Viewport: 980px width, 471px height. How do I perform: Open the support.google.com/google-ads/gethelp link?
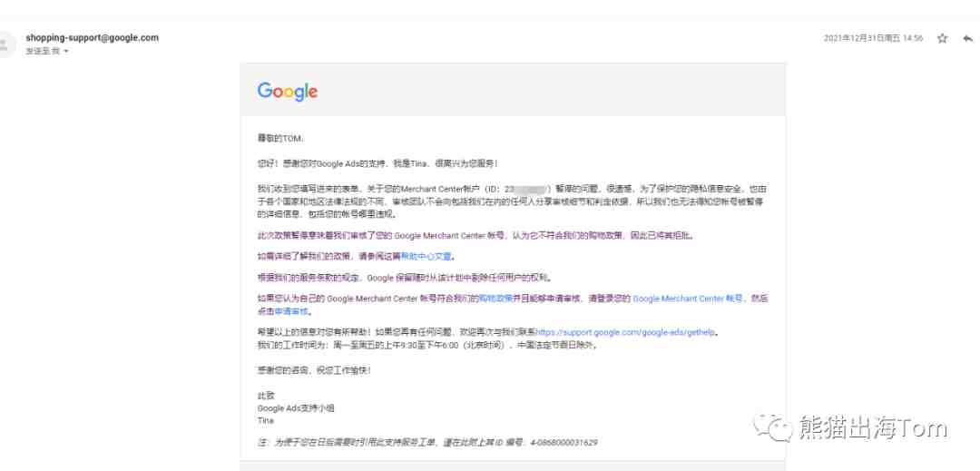(x=625, y=332)
